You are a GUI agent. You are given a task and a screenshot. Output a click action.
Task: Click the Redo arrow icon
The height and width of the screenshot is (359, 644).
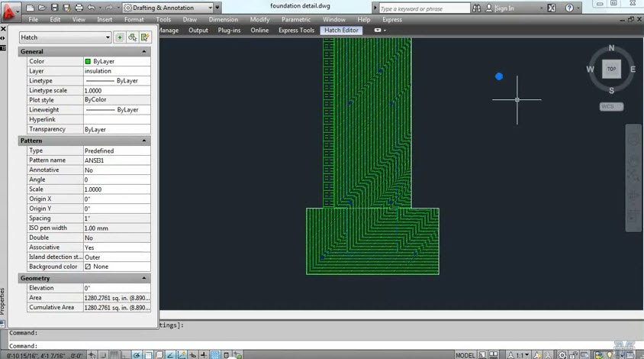109,8
